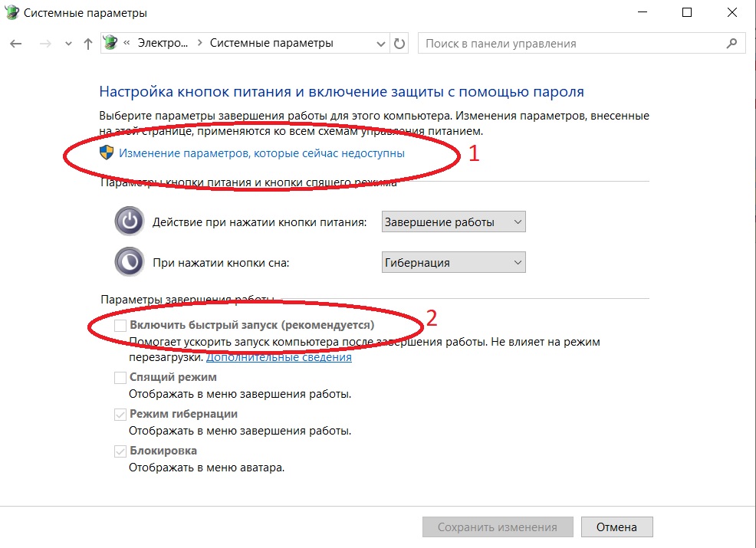This screenshot has height=548, width=756.
Task: Open the sleep button action dropdown
Action: pyautogui.click(x=453, y=262)
